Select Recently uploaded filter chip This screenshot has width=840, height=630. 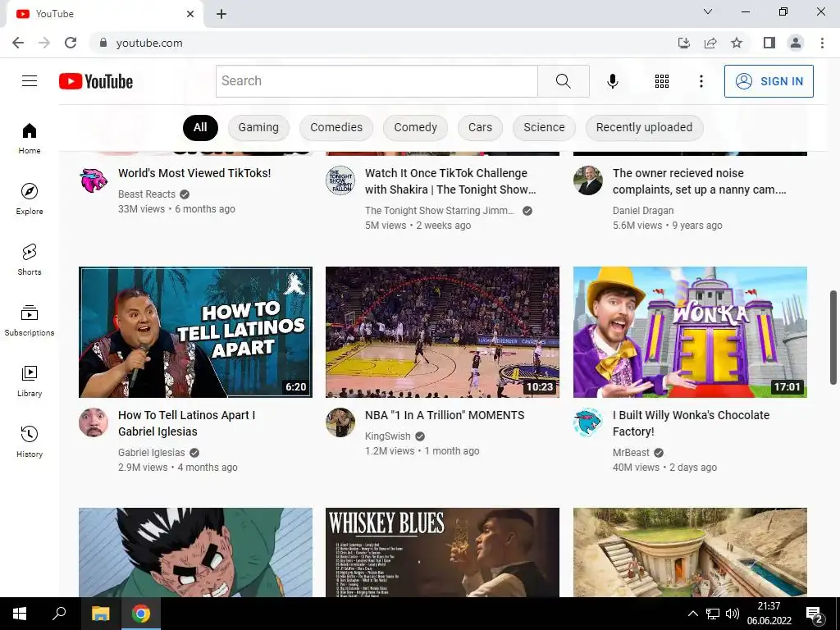pos(644,127)
